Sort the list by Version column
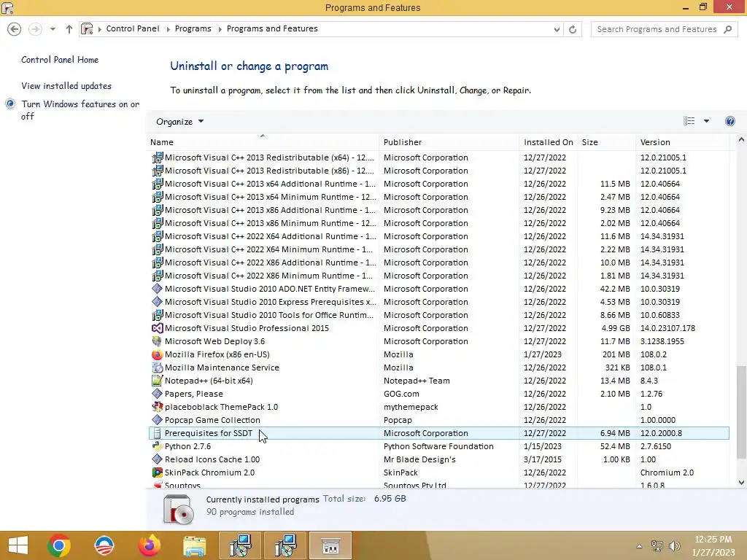Image resolution: width=747 pixels, height=560 pixels. coord(682,142)
